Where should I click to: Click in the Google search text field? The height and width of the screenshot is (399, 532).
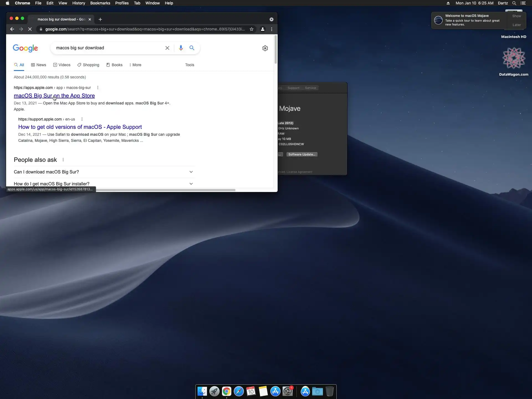[108, 48]
